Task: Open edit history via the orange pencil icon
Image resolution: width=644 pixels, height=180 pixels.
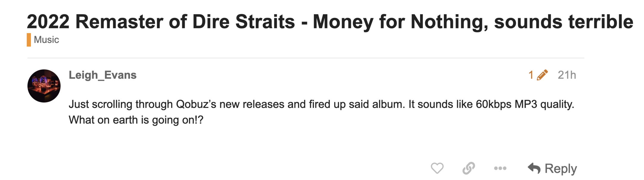Action: (x=542, y=75)
